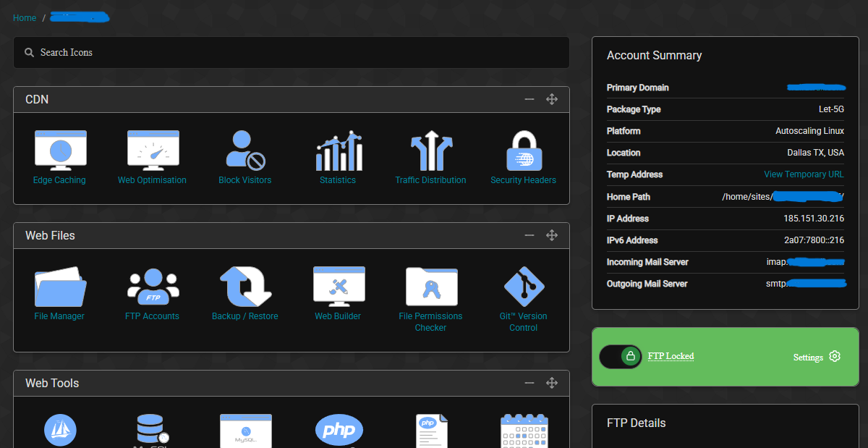
Task: Open Web Optimisation settings
Action: pyautogui.click(x=152, y=157)
